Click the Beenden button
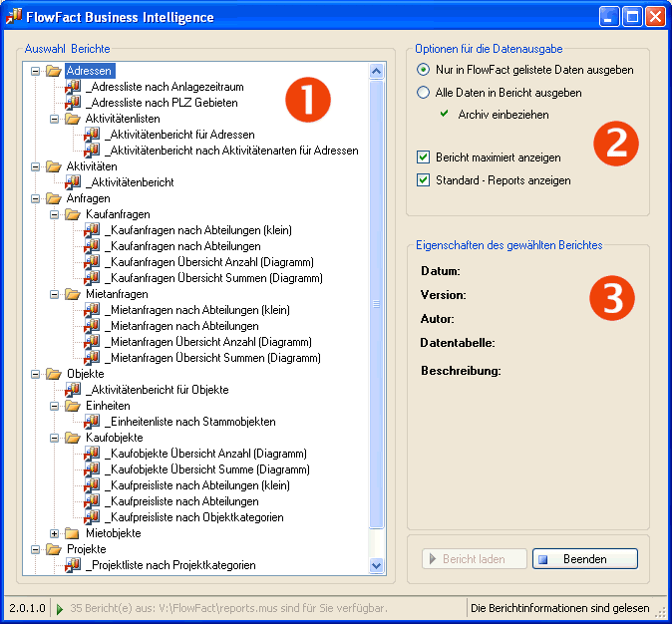This screenshot has height=624, width=672. 584,559
